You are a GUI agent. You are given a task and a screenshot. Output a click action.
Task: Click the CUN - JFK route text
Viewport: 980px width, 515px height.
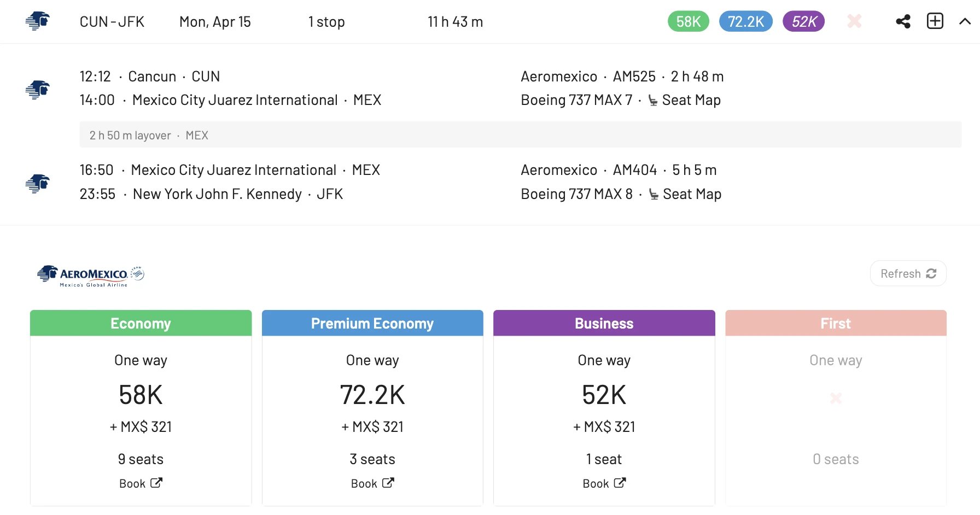click(x=112, y=22)
